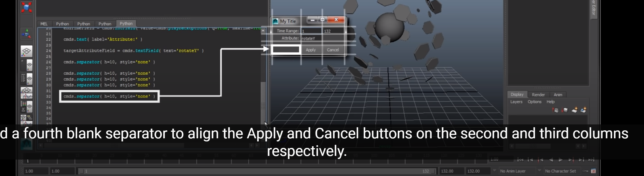
Task: Open the anim layer dropdown arrow
Action: pos(494,171)
